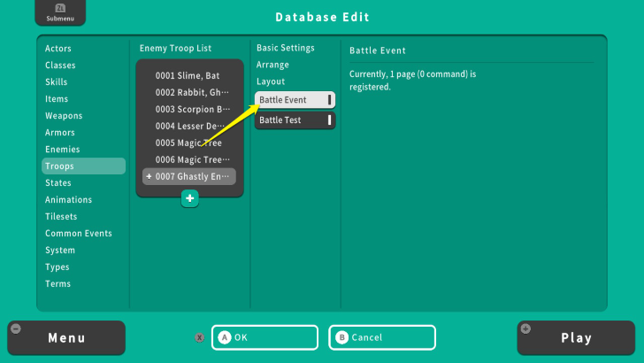The width and height of the screenshot is (644, 363).
Task: Select troop 0003 Scorpion B…
Action: tap(189, 109)
